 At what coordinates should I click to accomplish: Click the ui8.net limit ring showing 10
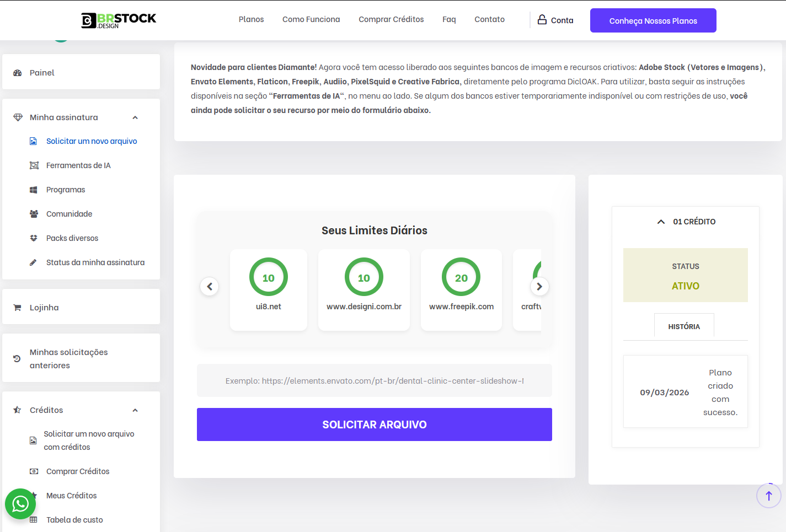pos(269,277)
